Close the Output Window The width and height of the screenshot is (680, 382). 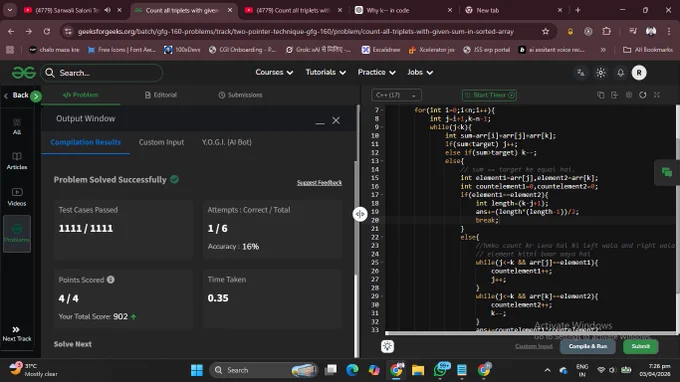tap(336, 121)
